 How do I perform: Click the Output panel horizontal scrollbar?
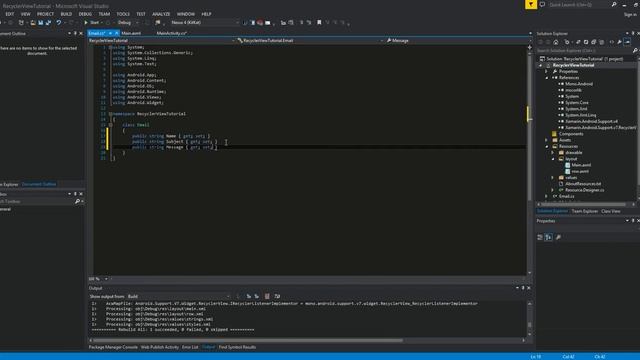click(247, 340)
